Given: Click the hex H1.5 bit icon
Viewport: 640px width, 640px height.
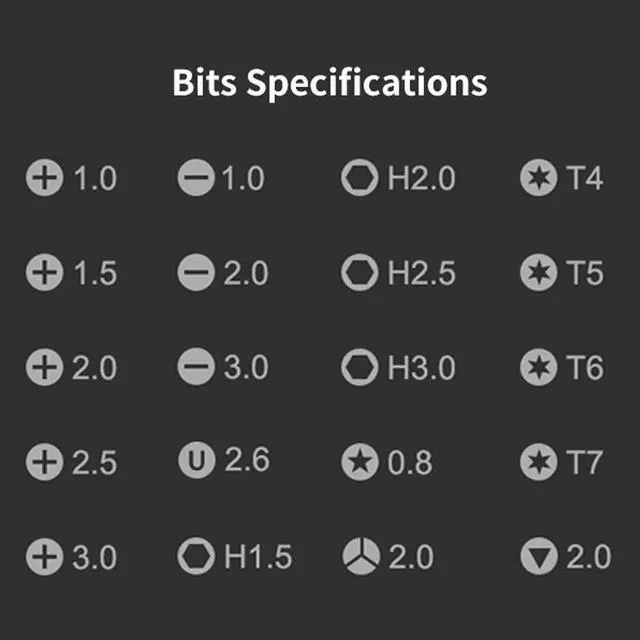Looking at the screenshot, I should 196,557.
